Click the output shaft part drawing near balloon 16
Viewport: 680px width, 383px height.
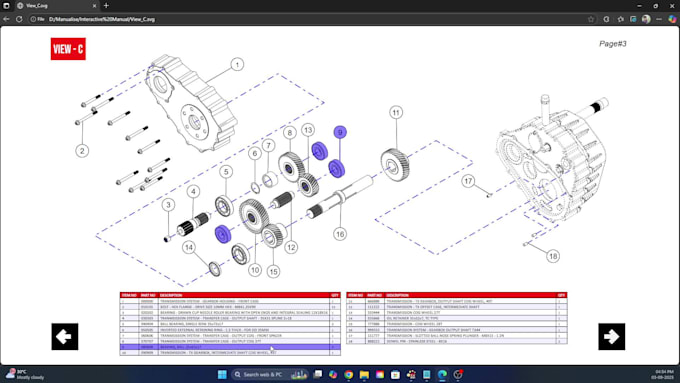340,196
